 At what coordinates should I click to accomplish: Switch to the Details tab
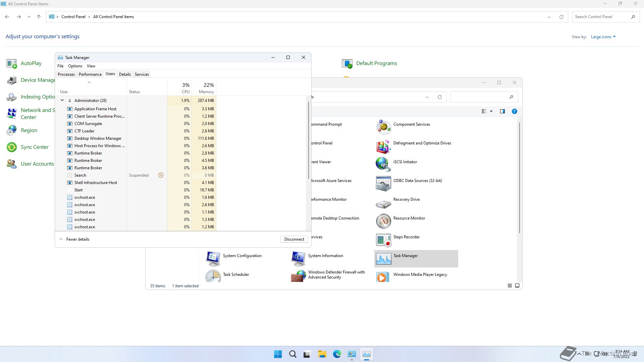coord(125,74)
